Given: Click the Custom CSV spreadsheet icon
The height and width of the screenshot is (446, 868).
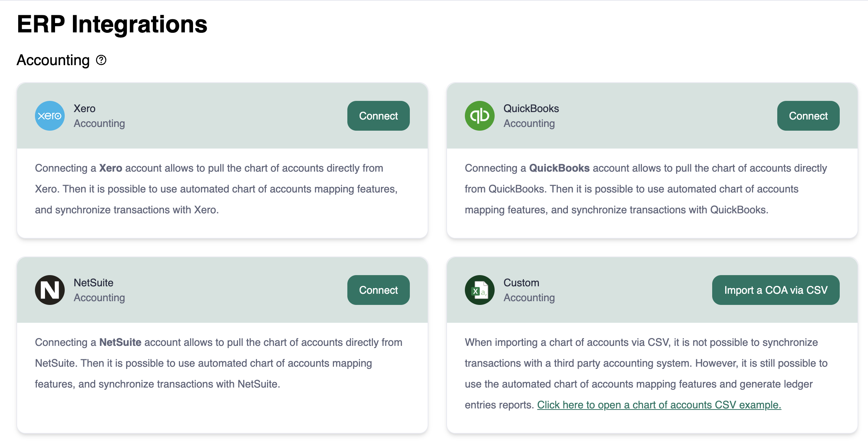Looking at the screenshot, I should (479, 290).
